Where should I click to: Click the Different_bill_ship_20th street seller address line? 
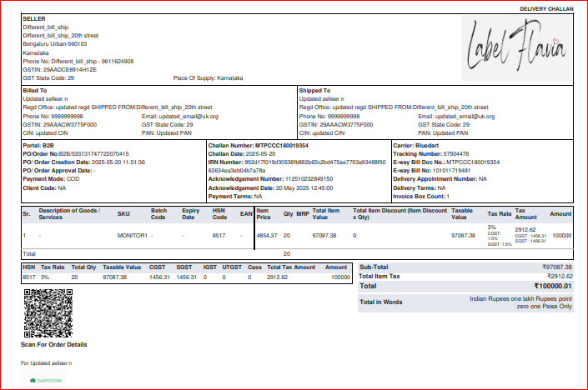(61, 36)
